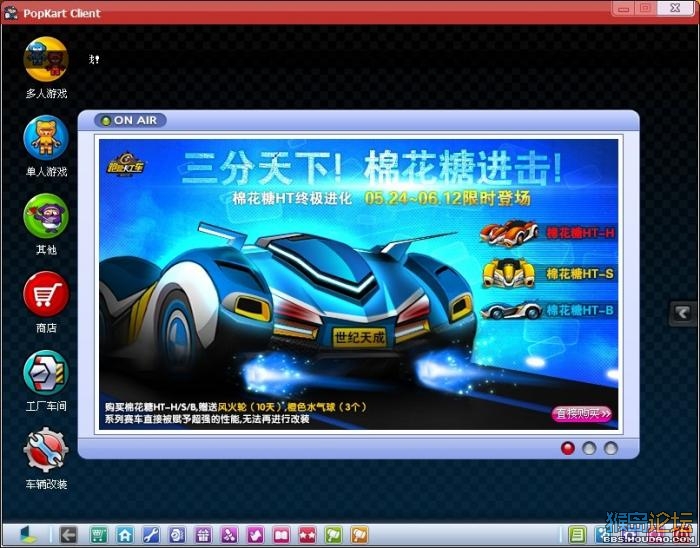
Task: Expand the side panel with left arrow tab
Action: [683, 313]
